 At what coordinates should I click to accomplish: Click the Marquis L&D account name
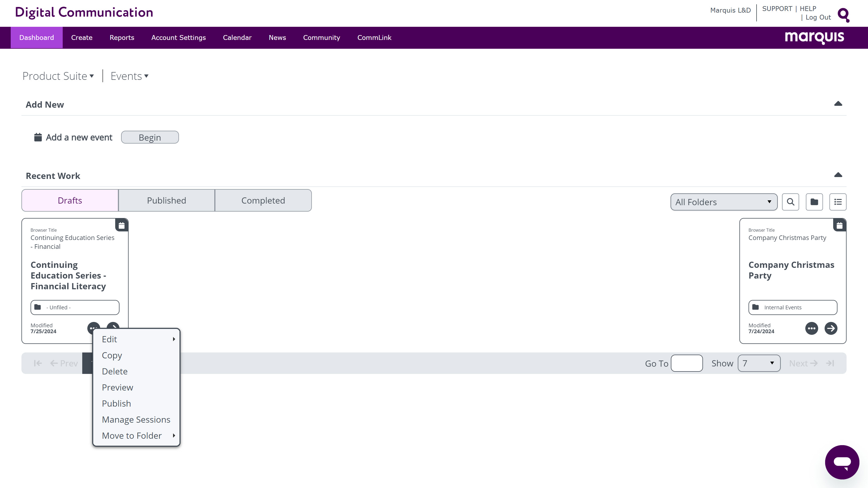tap(730, 10)
